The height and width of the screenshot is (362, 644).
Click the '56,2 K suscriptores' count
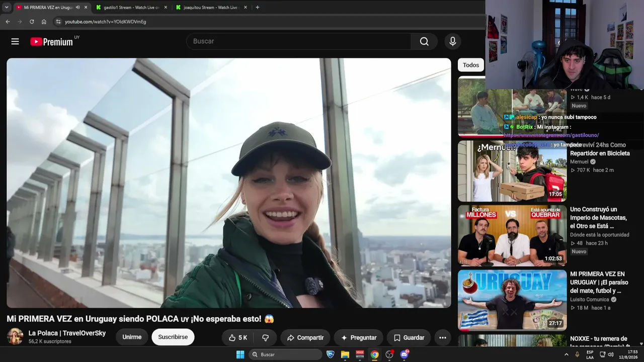pos(50,341)
